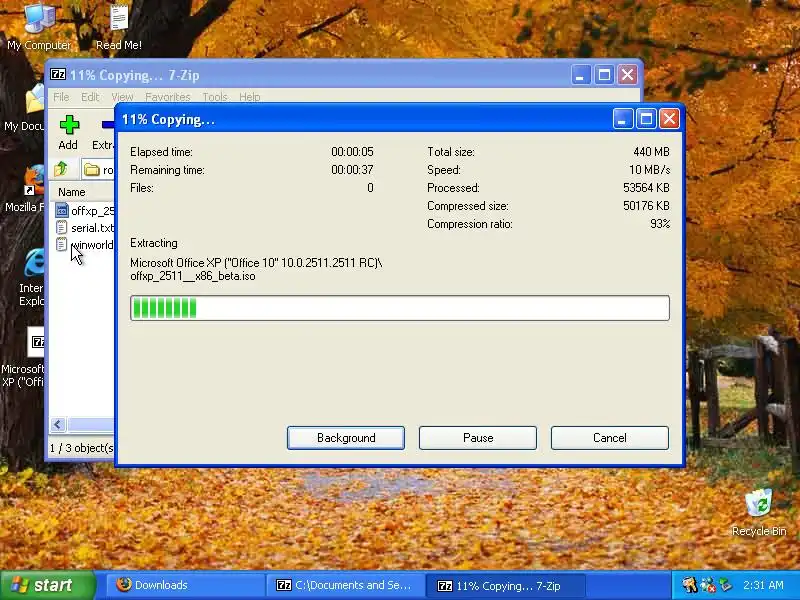Open My Documents desktop icon
Screen dimensions: 800x600
point(24,107)
